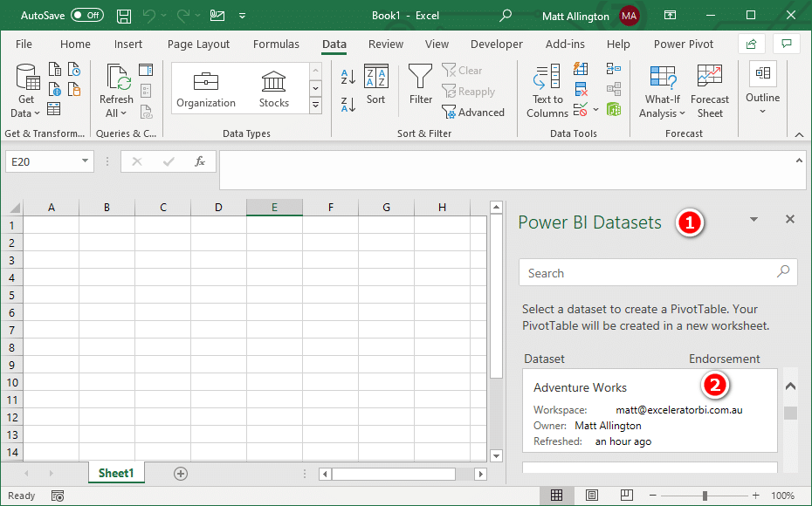Go to the Developer tab
The image size is (812, 506).
[497, 44]
